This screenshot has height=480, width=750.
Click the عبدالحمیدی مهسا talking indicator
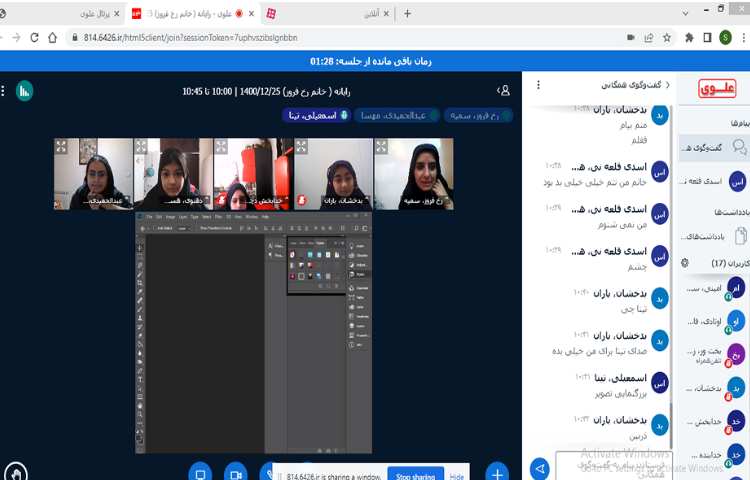(397, 115)
